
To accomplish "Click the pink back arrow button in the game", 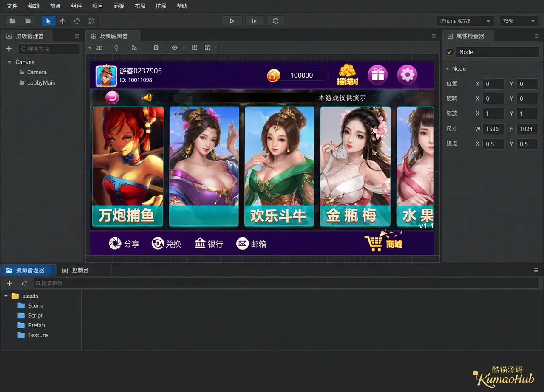I will [x=112, y=98].
